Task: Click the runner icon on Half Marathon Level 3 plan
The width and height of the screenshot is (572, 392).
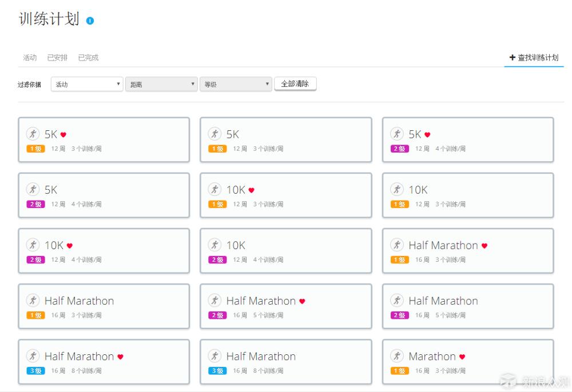Action: tap(33, 355)
